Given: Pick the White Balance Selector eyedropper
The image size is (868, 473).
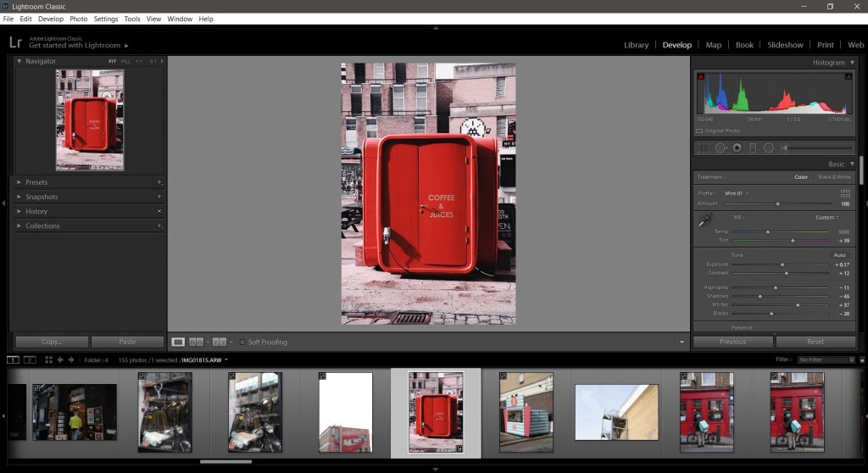Looking at the screenshot, I should point(704,220).
